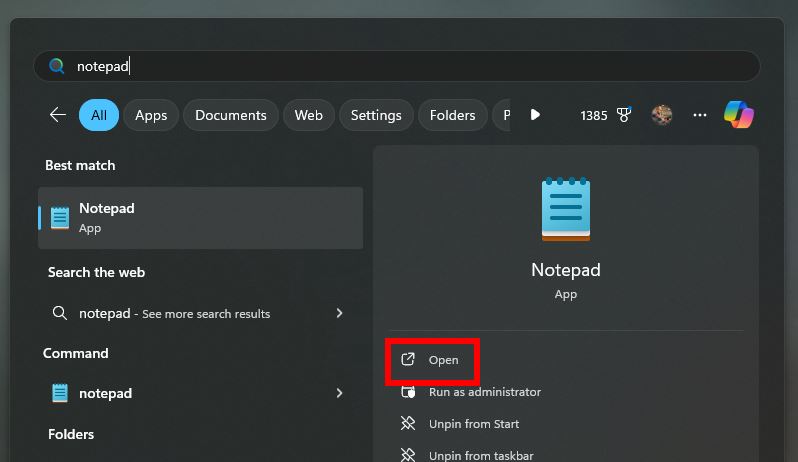Open 'notepad - See more search results'
The width and height of the screenshot is (798, 462).
201,313
